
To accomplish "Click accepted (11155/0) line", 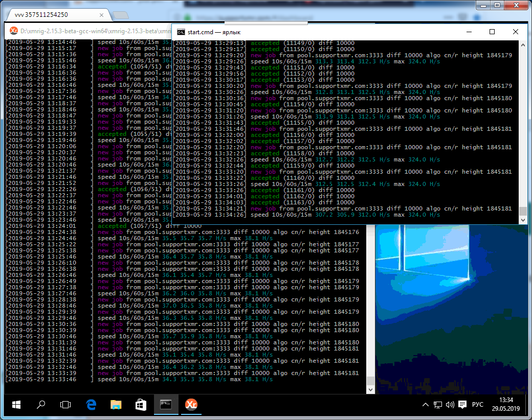I will click(263, 123).
